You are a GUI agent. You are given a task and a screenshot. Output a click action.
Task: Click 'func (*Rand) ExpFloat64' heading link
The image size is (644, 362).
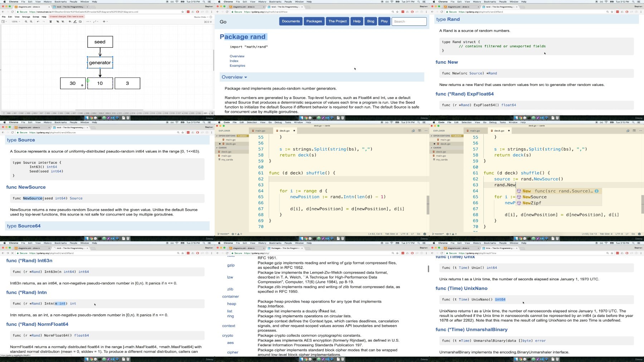point(464,94)
